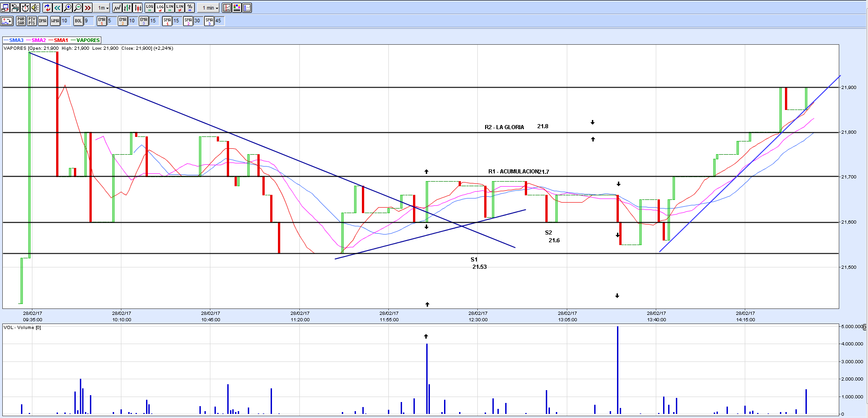Click the S1 support annotation label

(474, 260)
